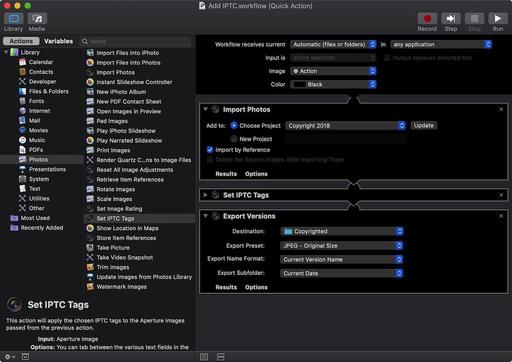Viewport: 512px width, 362px height.
Task: Open the Export Preset dropdown
Action: (x=342, y=246)
